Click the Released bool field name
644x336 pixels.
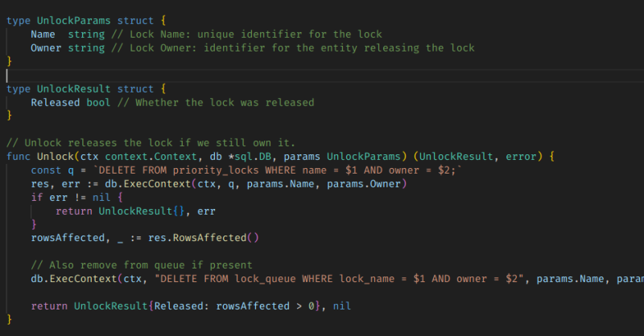[x=56, y=102]
